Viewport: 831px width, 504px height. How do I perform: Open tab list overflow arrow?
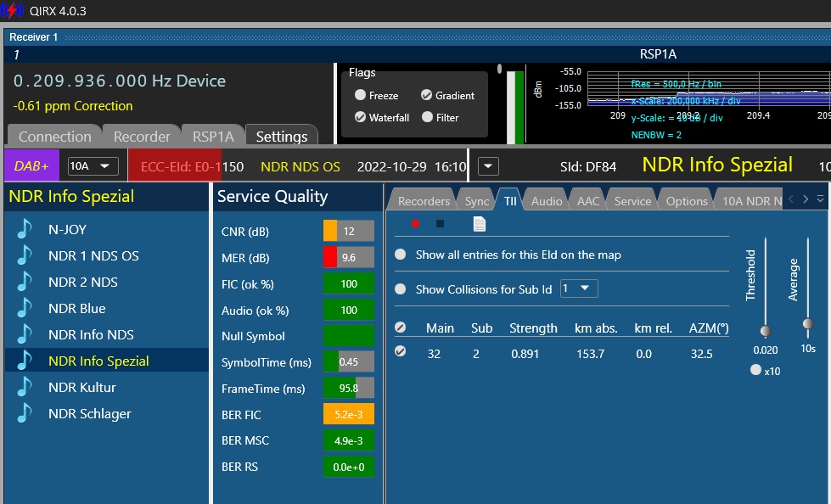click(x=820, y=199)
